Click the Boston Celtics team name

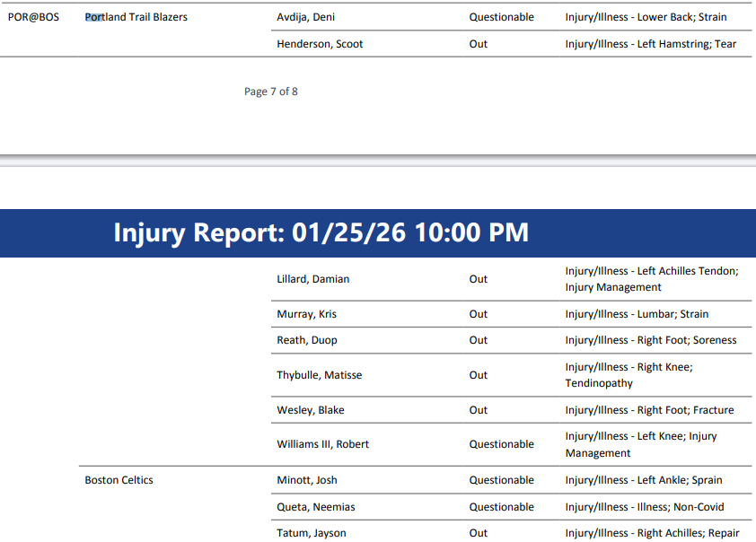click(119, 480)
